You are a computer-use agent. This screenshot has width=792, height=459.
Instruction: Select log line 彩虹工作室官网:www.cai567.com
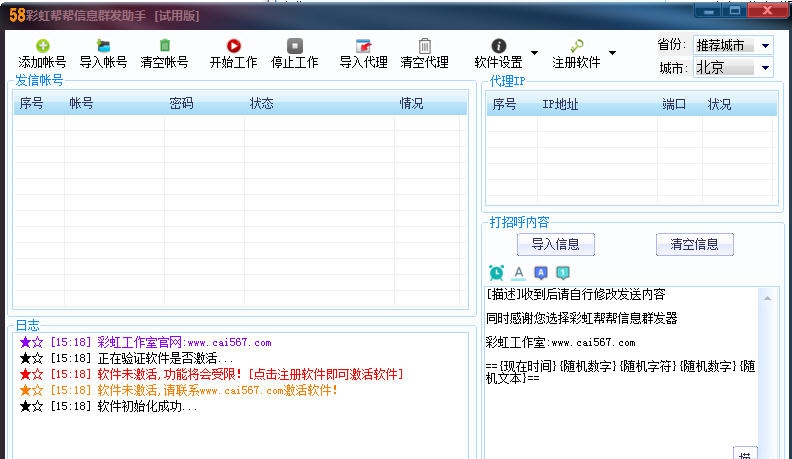(145, 342)
